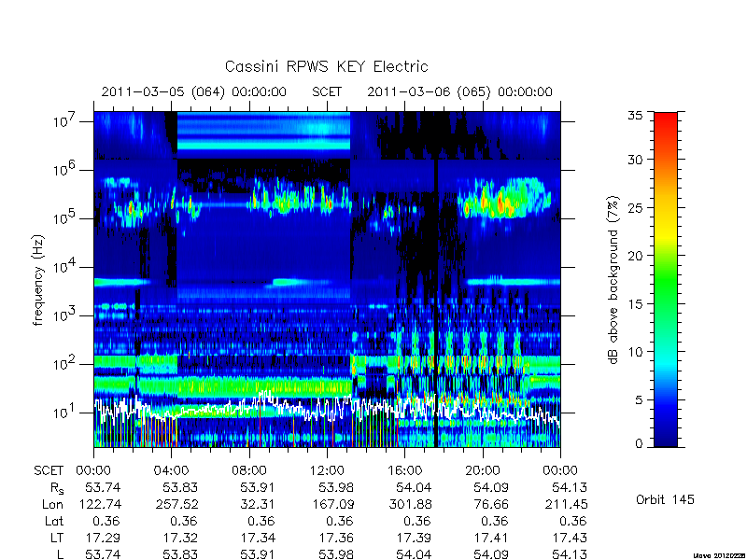Click the Lat row header
Viewport: 747px width, 560px height.
pyautogui.click(x=54, y=521)
